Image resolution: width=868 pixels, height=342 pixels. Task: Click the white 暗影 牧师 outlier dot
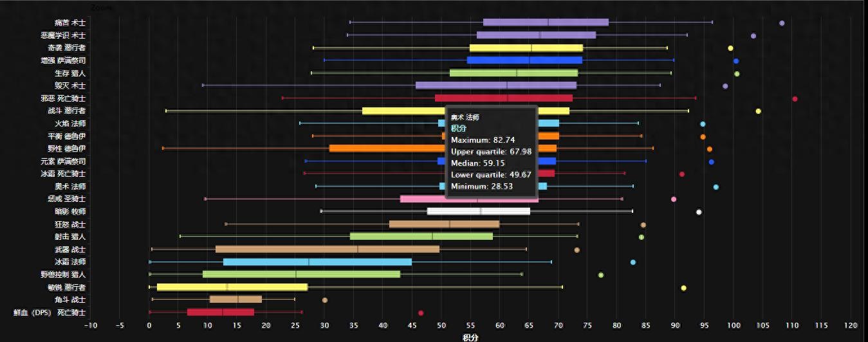point(699,212)
